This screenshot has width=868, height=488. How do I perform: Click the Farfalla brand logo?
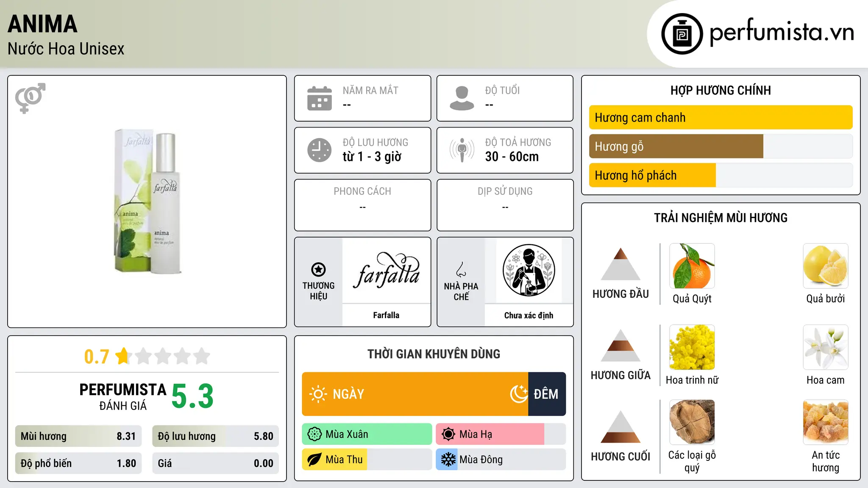click(386, 270)
